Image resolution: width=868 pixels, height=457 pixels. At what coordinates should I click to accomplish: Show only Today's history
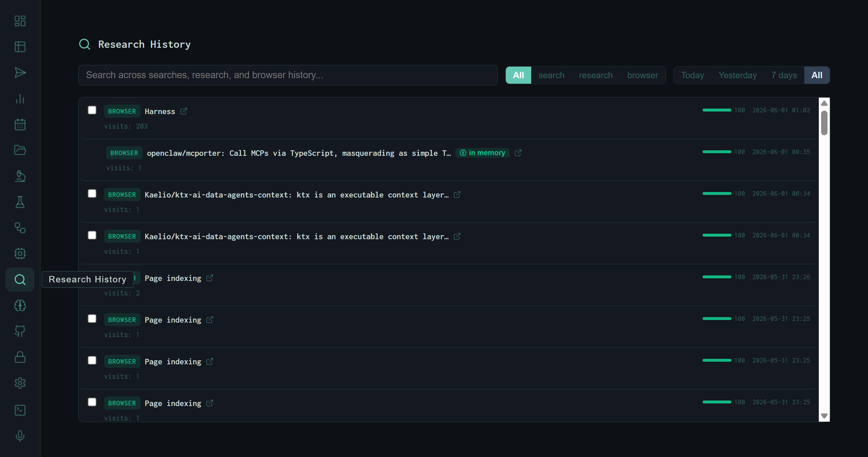(692, 75)
